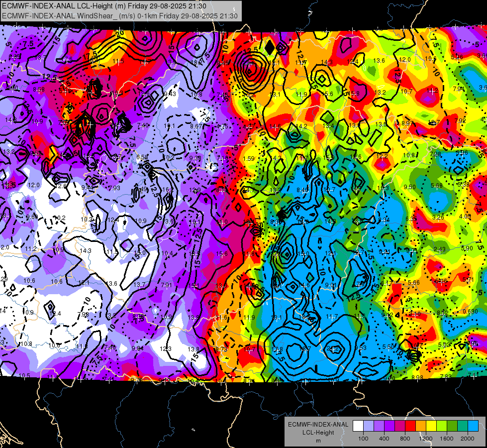Click the map value 8.67
Image resolution: width=487 pixels, height=448 pixels.
click(196, 126)
